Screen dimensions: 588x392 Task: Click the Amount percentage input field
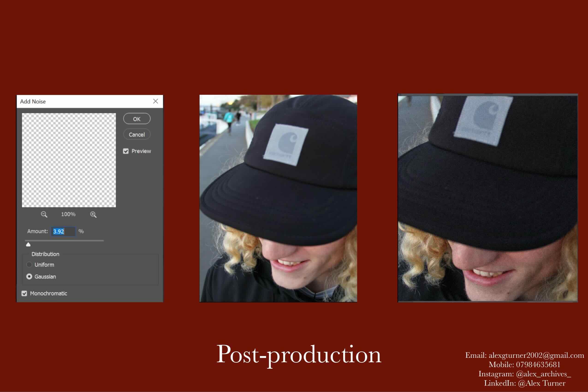(x=63, y=231)
